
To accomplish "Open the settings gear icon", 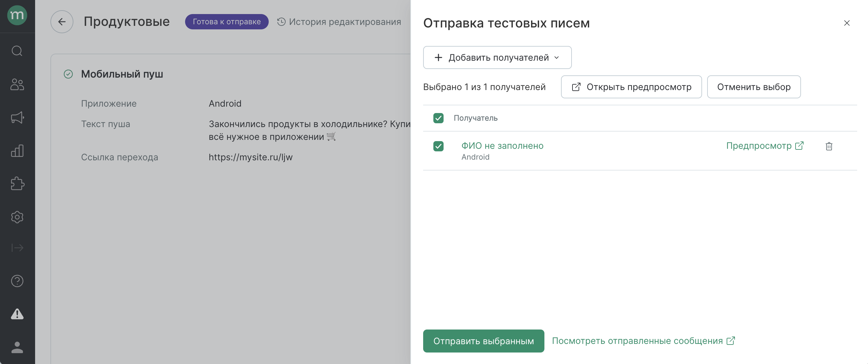I will pyautogui.click(x=17, y=217).
